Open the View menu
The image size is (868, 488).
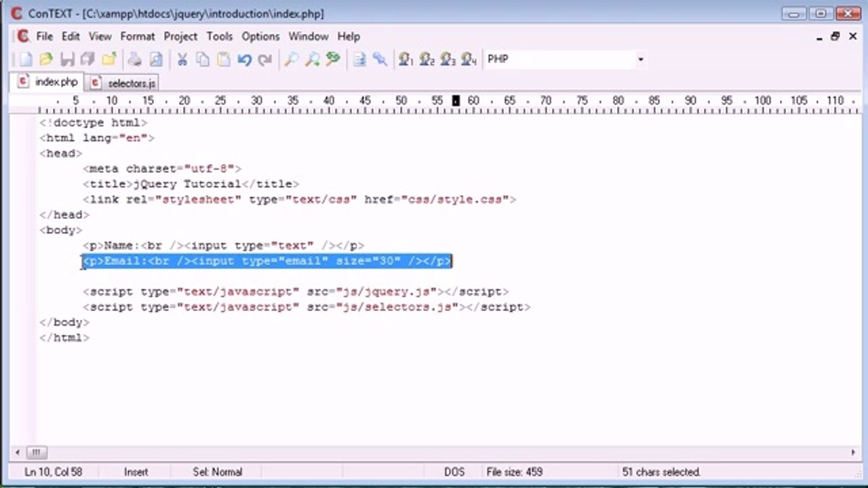(x=100, y=37)
